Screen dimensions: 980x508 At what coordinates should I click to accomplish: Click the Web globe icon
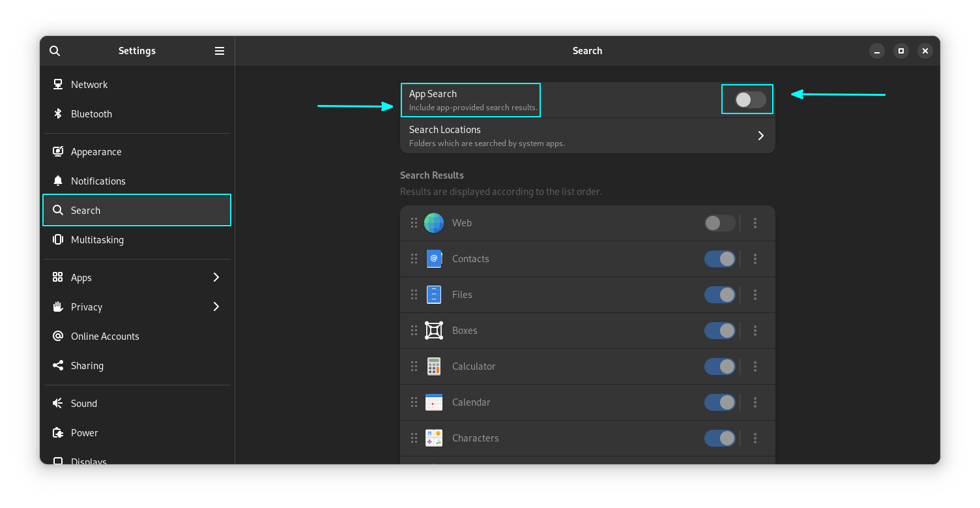[434, 223]
